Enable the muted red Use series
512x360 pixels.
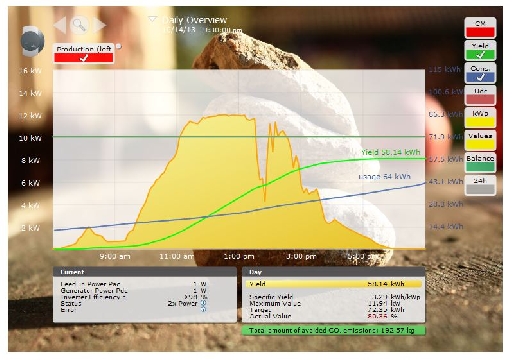pos(480,95)
